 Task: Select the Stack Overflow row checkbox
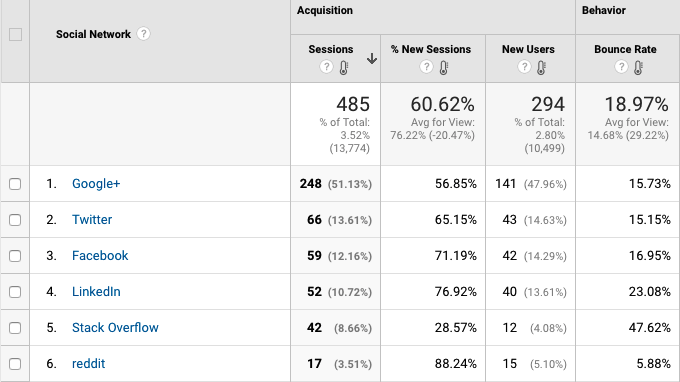15,328
